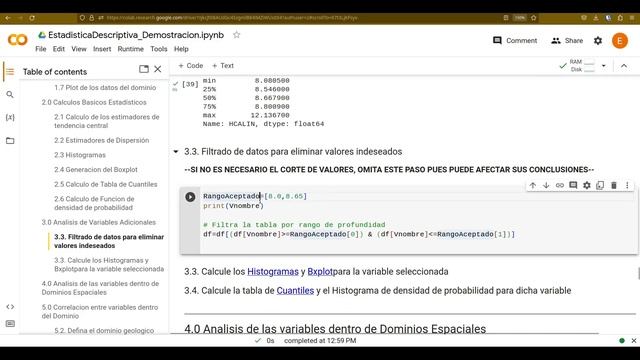Mirror cell in tab icon
The height and width of the screenshot is (360, 640).
600,185
